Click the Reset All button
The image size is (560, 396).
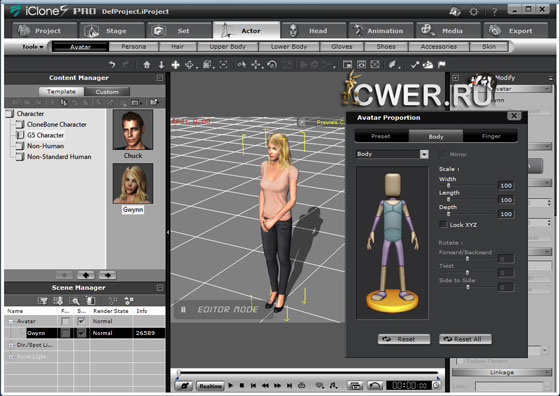coord(465,339)
